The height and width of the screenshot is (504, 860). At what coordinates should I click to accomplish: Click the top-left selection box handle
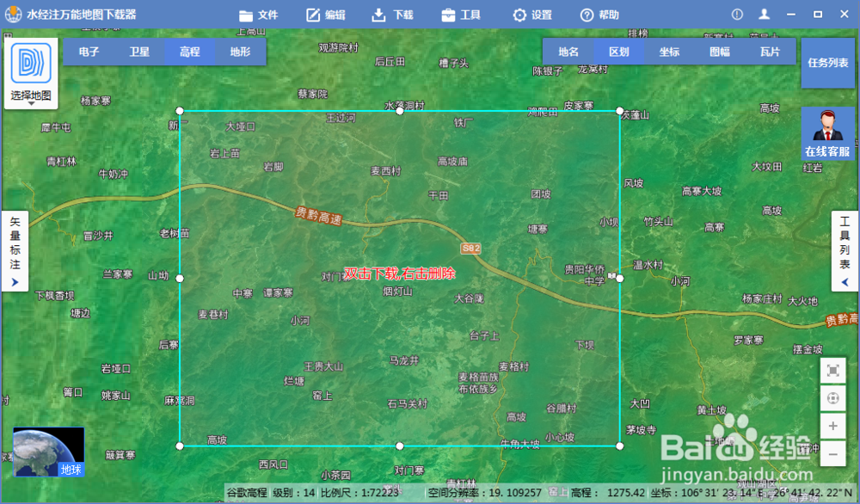(x=180, y=111)
